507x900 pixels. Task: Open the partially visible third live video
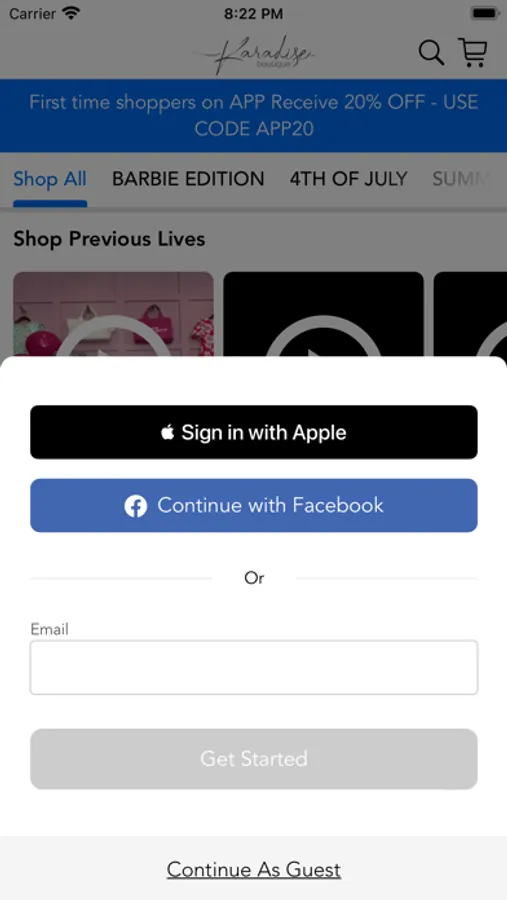(x=470, y=314)
